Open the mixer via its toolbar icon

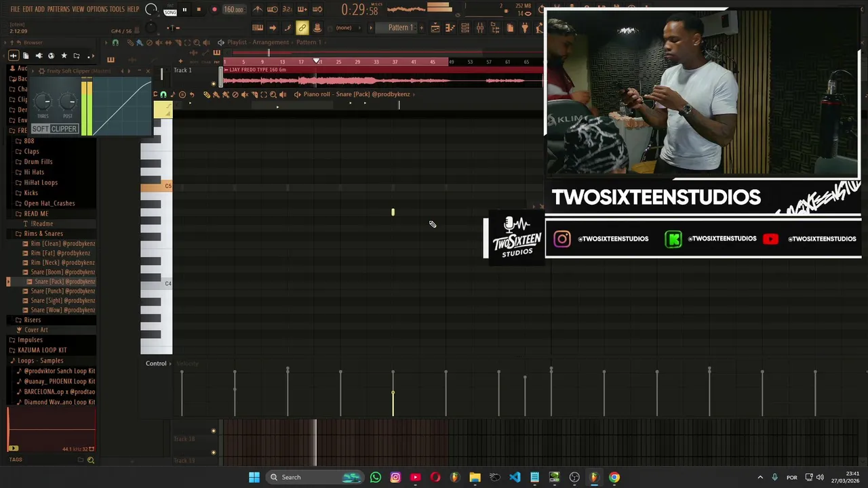tap(480, 28)
